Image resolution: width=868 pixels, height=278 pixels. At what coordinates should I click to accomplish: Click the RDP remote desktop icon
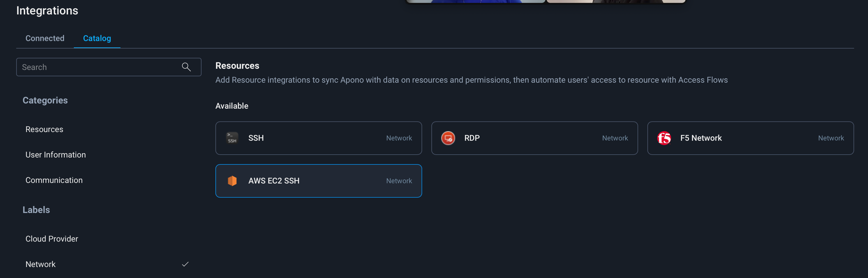pos(448,138)
